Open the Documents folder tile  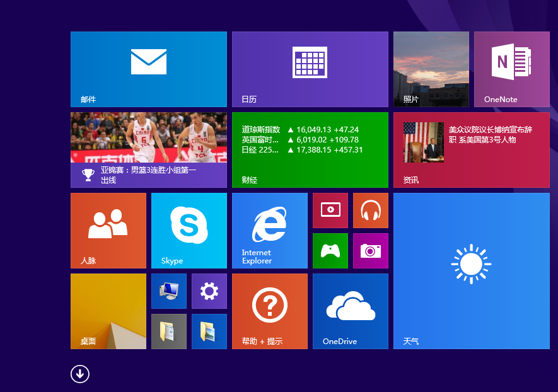(x=169, y=331)
